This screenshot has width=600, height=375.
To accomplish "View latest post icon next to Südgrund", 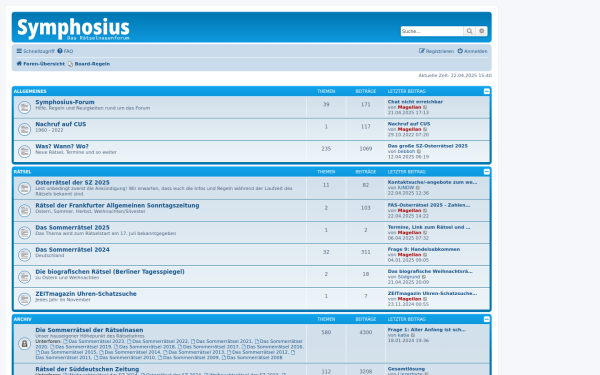I will 424,277.
